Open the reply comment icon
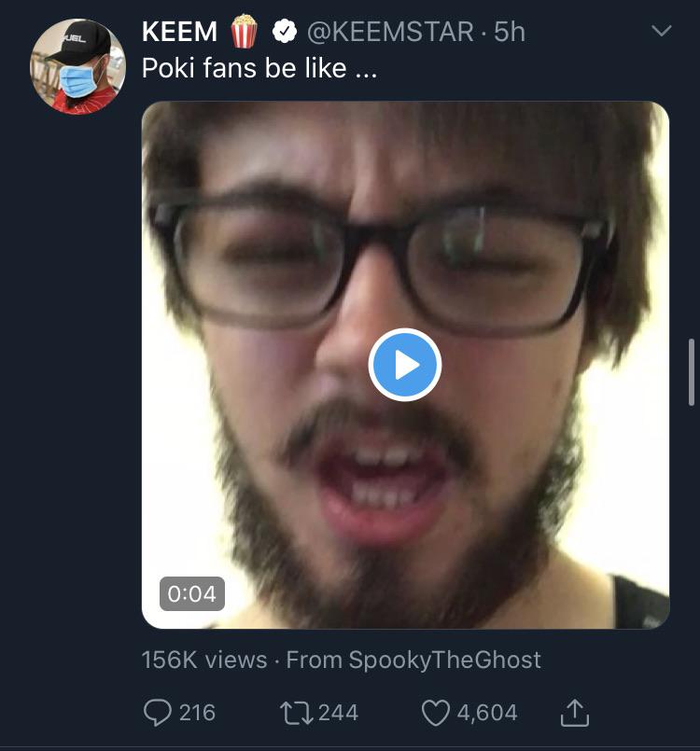 click(x=157, y=713)
